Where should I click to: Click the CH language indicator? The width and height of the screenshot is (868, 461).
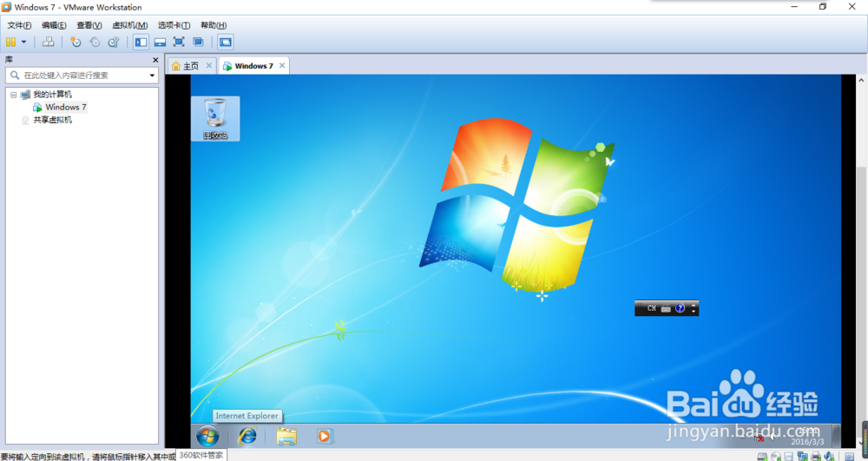(x=652, y=308)
